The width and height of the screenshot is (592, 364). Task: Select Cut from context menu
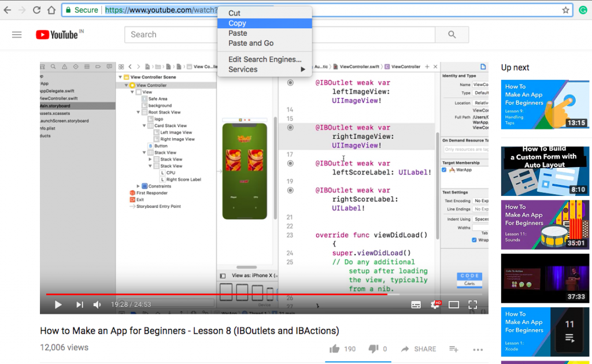(x=265, y=13)
